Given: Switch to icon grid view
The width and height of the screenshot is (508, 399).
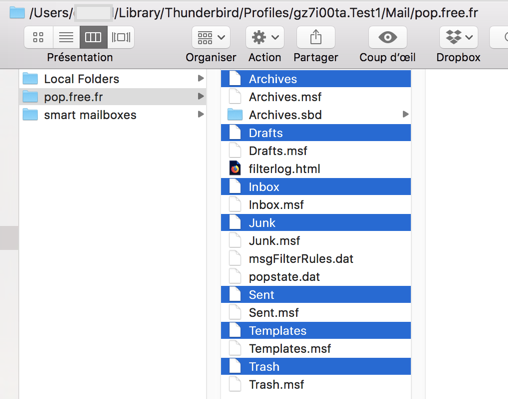Looking at the screenshot, I should (x=38, y=37).
